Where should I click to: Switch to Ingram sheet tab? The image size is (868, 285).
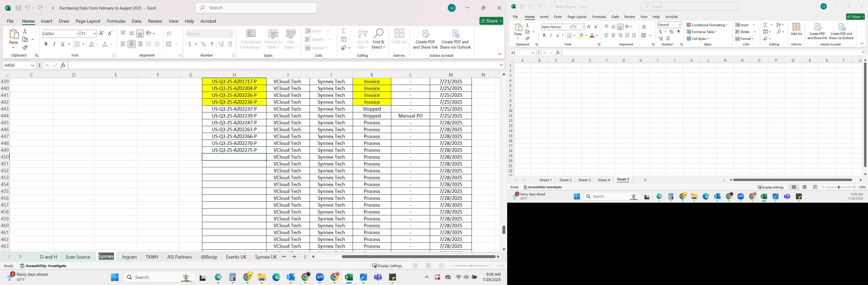129,257
